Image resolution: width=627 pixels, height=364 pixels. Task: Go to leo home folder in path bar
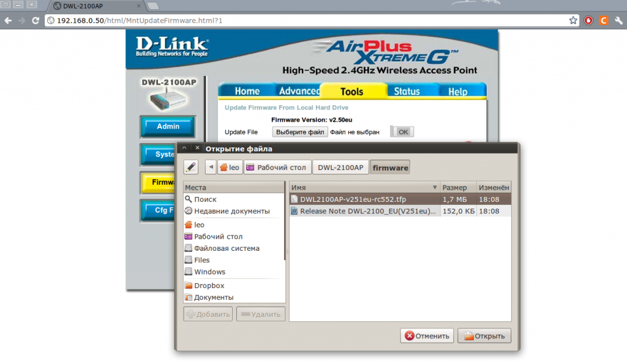pos(230,168)
